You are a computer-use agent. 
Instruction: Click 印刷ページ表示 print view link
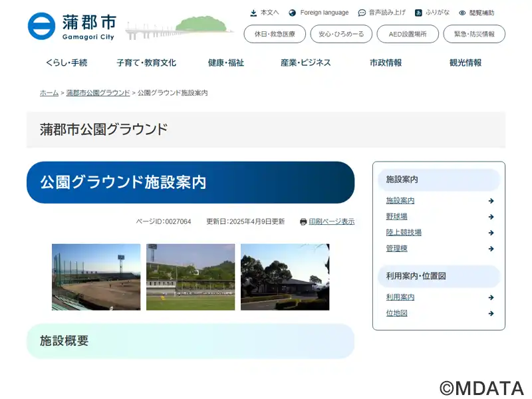coord(332,221)
